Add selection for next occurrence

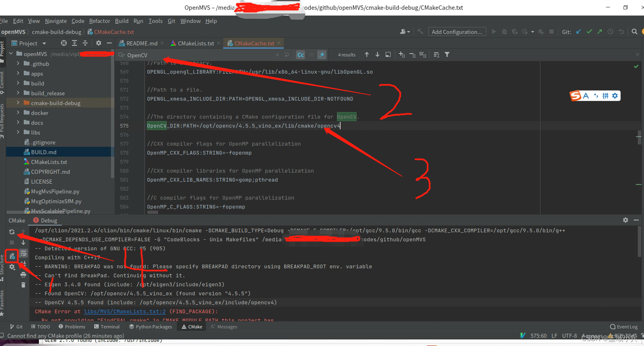[x=402, y=54]
